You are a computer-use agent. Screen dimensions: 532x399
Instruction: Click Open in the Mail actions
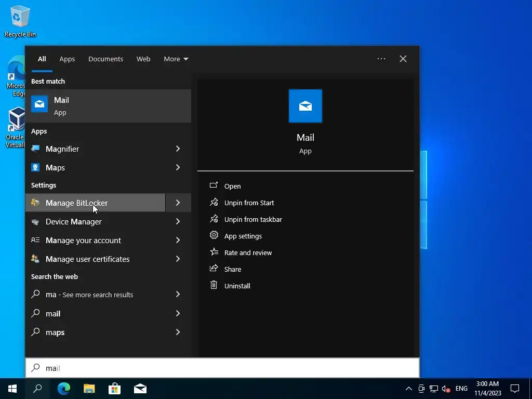232,186
